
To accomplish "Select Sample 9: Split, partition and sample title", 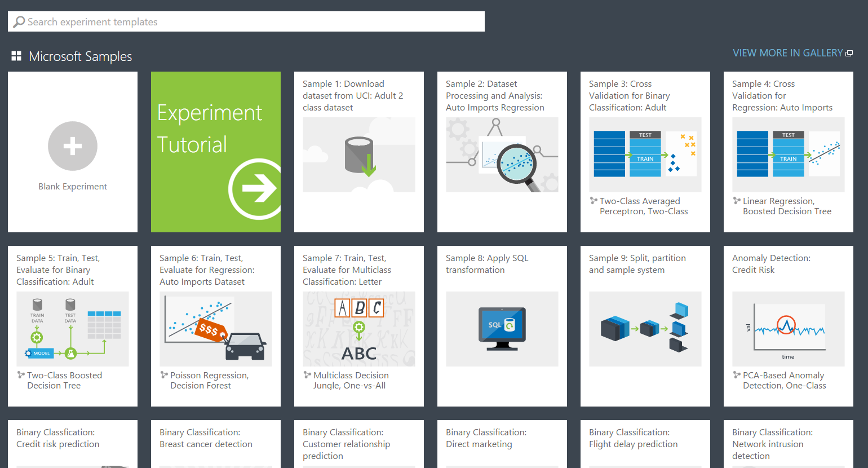I will (x=637, y=264).
